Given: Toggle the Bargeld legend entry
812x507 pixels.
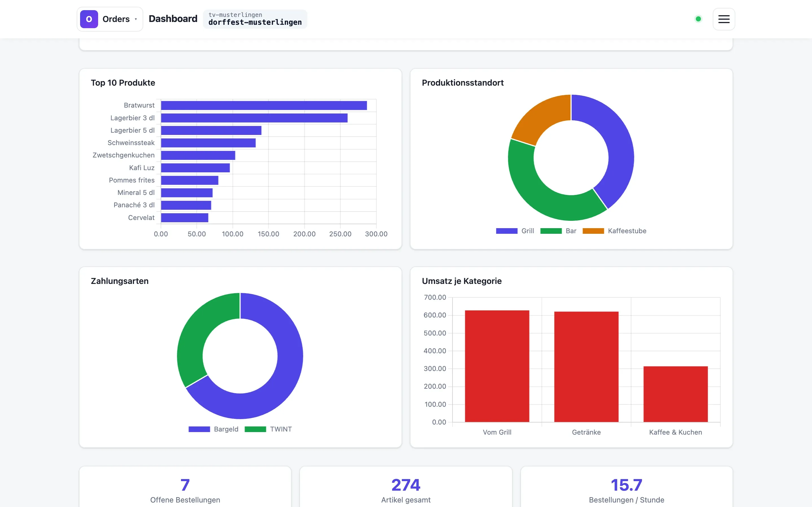Looking at the screenshot, I should tap(213, 429).
